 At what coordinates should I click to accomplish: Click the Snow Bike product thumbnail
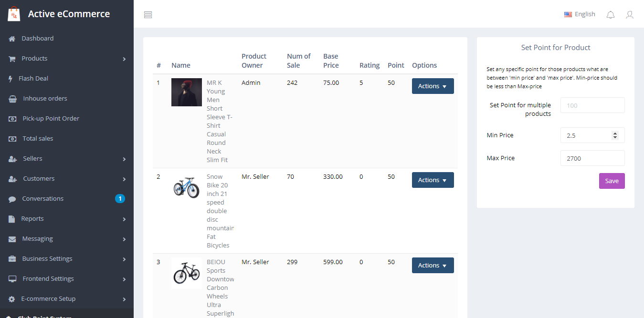pos(186,187)
